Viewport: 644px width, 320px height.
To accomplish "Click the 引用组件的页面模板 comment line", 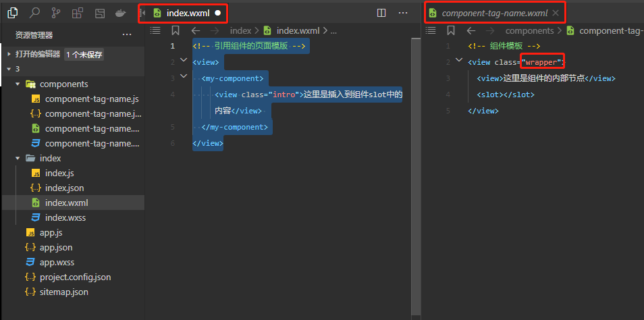I will (249, 46).
